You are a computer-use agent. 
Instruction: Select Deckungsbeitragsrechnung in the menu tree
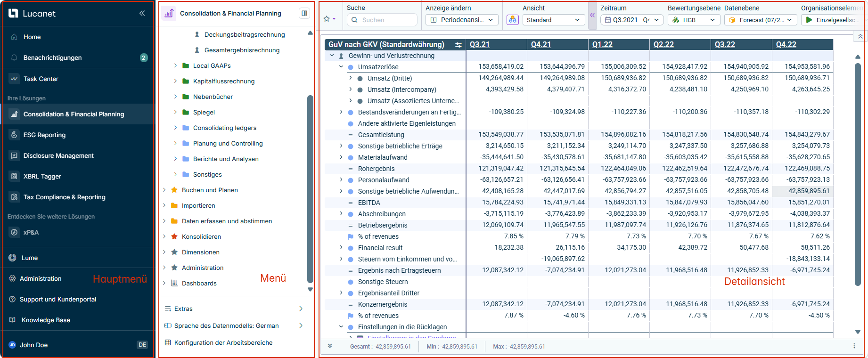pyautogui.click(x=245, y=34)
